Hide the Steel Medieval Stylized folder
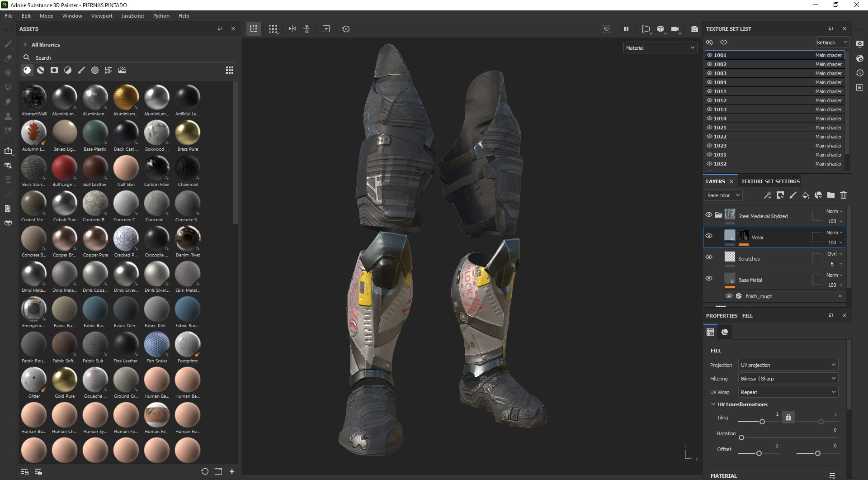Image resolution: width=868 pixels, height=480 pixels. [709, 214]
